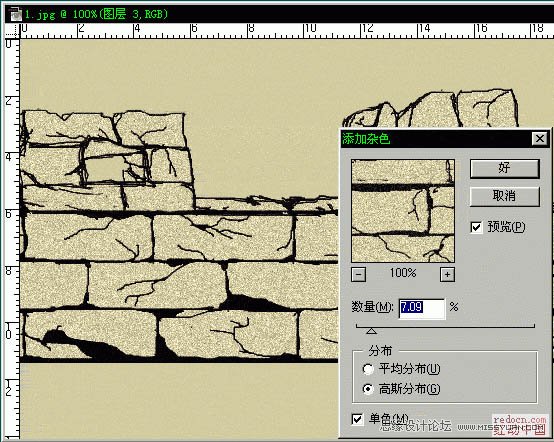The height and width of the screenshot is (442, 554).
Task: Select the 平均分布(U) radio option
Action: pyautogui.click(x=368, y=369)
